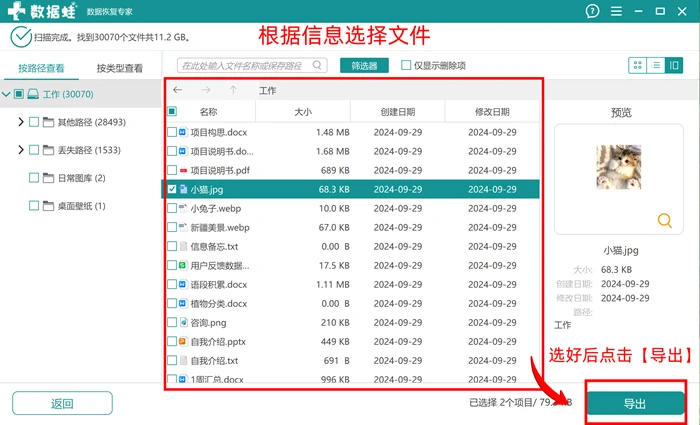Screen dimensions: 700x425
Task: Select the detail view with preview icon
Action: coord(674,66)
